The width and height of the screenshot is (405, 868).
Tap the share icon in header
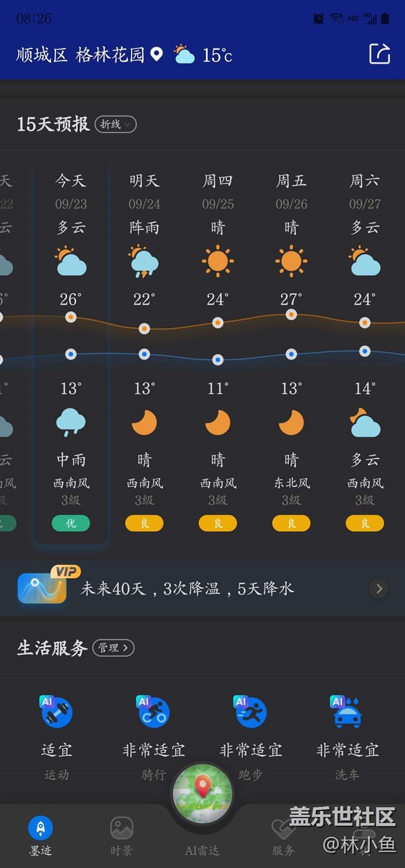tap(379, 54)
